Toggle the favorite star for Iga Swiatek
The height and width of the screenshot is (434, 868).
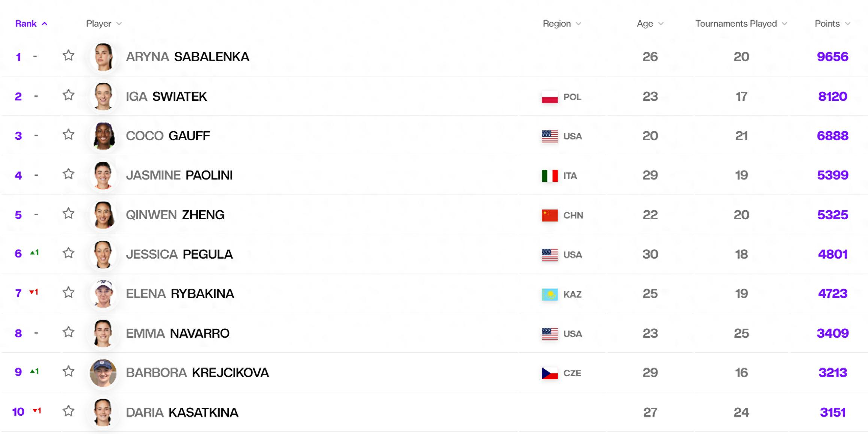pos(68,95)
